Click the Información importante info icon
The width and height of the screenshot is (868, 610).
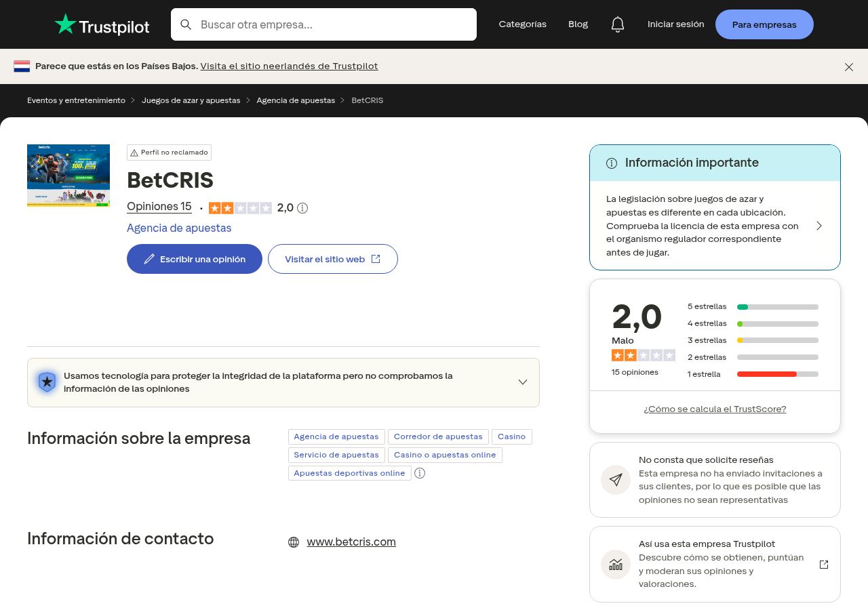[x=612, y=163]
